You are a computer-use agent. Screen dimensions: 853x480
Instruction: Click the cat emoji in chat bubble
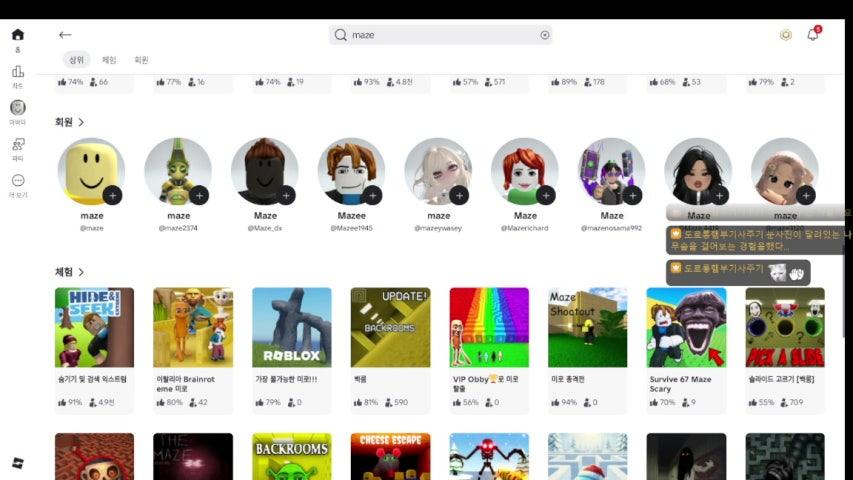tap(777, 273)
